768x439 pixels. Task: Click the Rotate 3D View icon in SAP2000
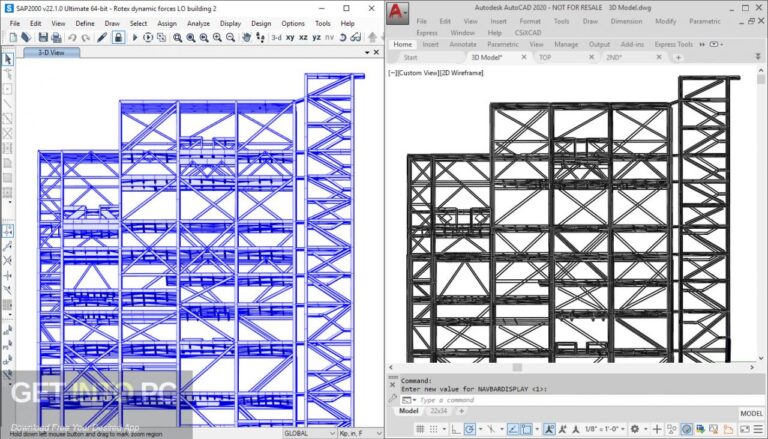343,37
